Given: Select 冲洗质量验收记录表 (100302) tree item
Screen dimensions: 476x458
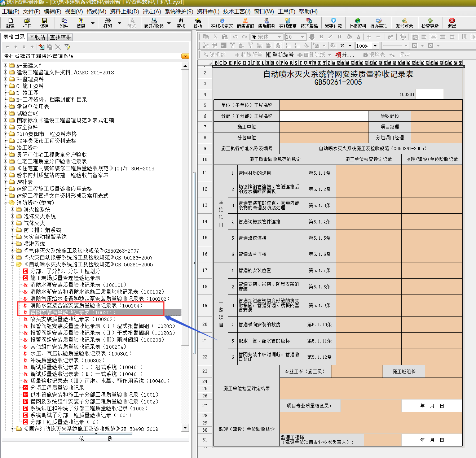Looking at the screenshot, I should pos(67,360).
